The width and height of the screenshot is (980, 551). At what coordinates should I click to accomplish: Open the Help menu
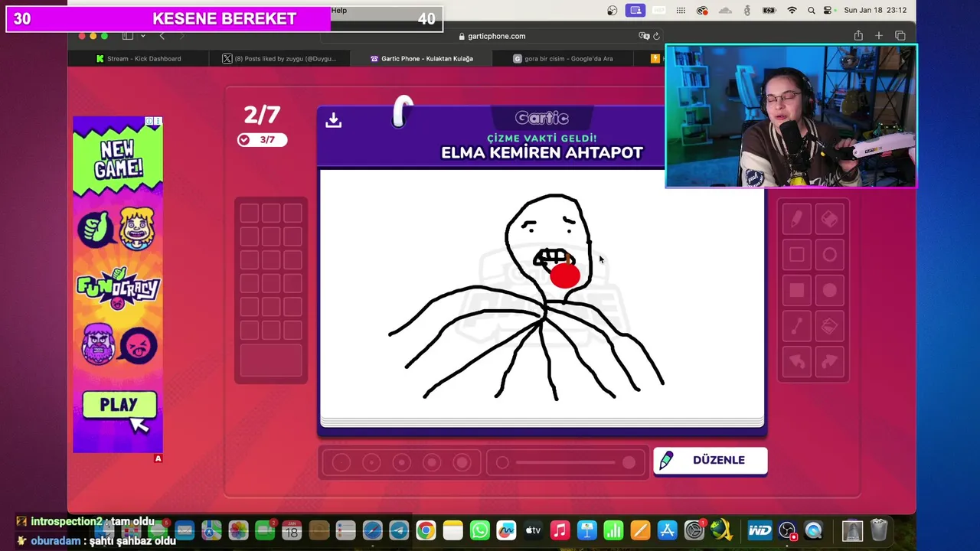339,10
